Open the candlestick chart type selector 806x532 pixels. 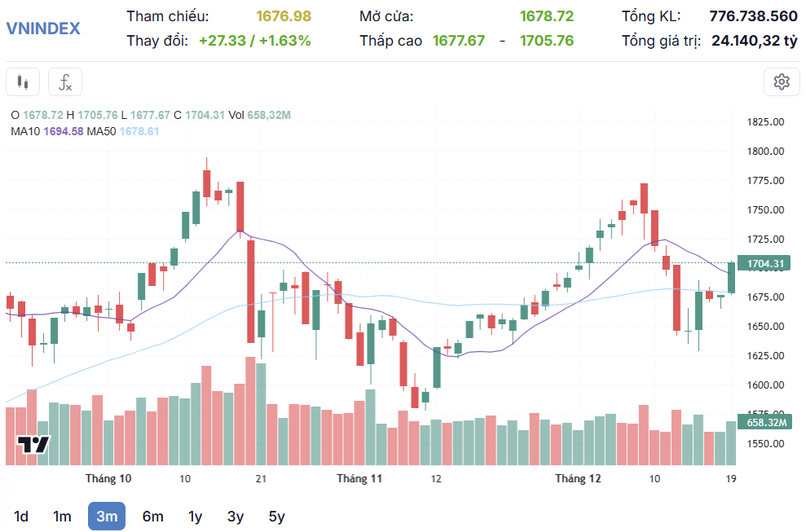(23, 81)
